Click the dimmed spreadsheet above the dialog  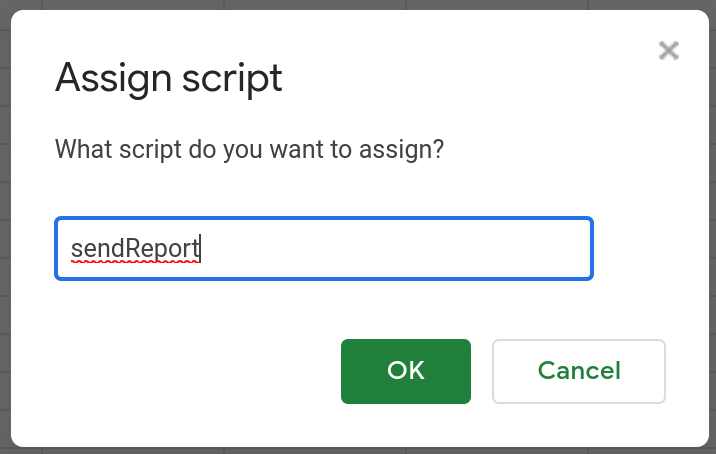point(358,5)
